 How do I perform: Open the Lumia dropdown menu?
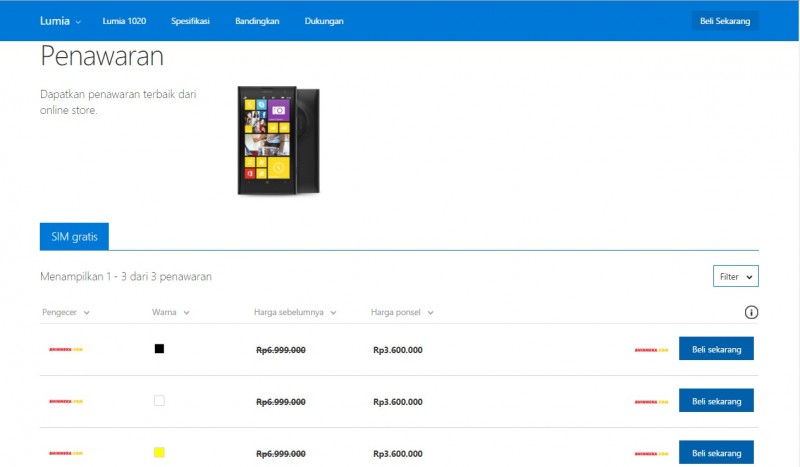pyautogui.click(x=60, y=21)
